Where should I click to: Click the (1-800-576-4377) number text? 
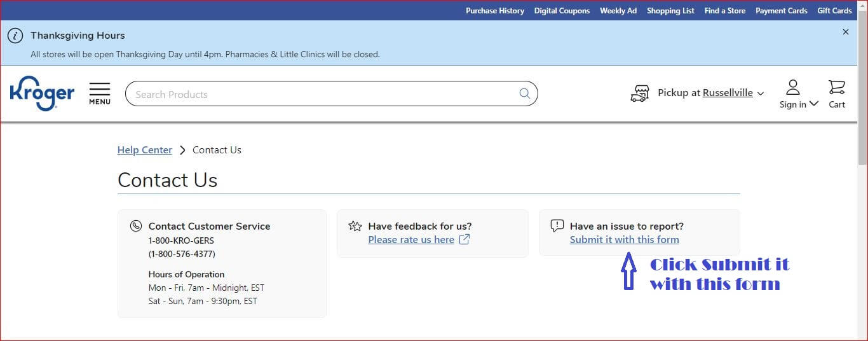(182, 254)
